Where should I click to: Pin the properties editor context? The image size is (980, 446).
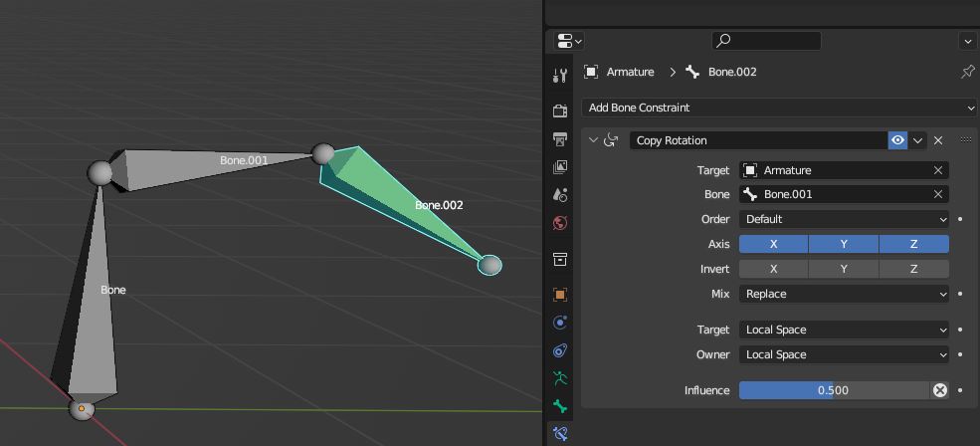(967, 72)
